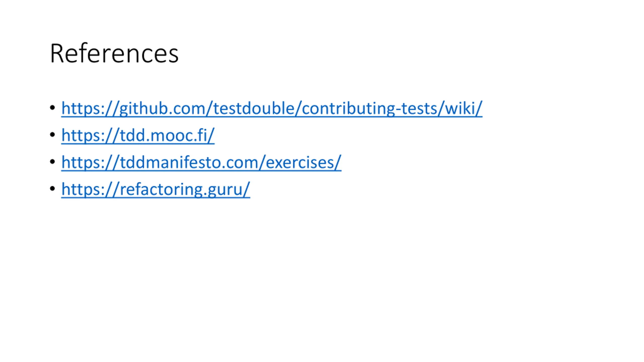Click "exercises/" in the tddmanifesto URL
644x362 pixels.
click(304, 162)
